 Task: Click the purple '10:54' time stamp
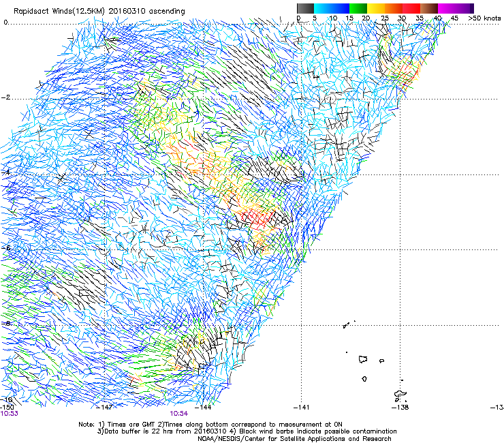click(178, 414)
